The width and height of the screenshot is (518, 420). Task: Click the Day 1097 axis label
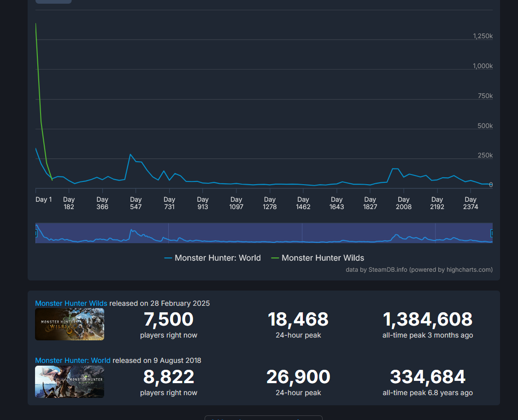236,203
